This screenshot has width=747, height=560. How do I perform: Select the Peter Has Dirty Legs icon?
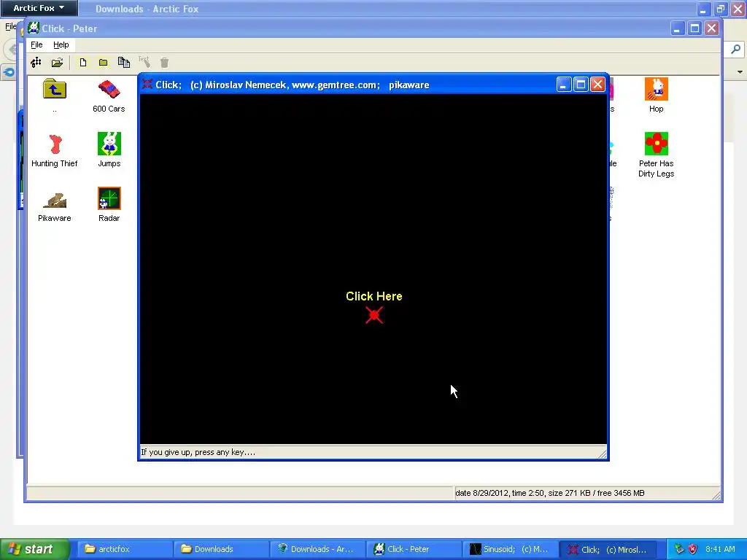(x=656, y=155)
